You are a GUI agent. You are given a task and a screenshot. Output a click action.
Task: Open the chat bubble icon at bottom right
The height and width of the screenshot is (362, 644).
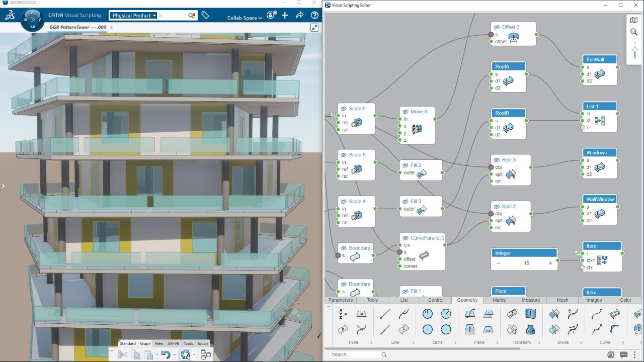click(x=624, y=354)
